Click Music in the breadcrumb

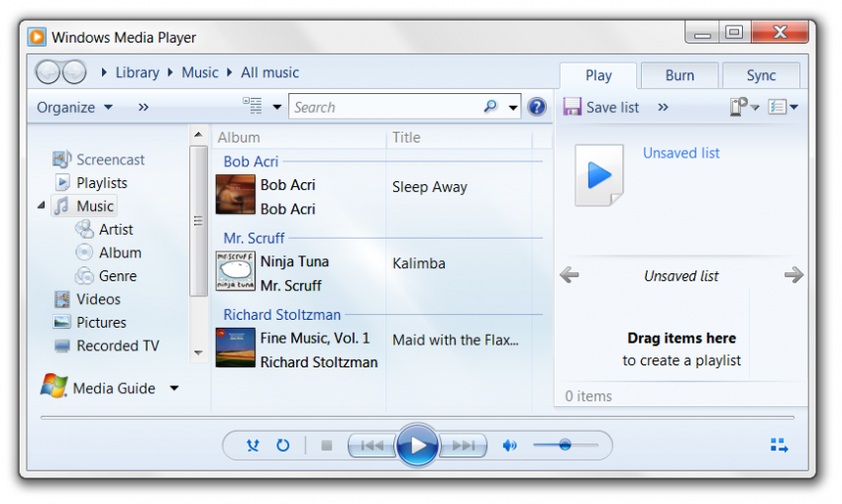tap(200, 72)
